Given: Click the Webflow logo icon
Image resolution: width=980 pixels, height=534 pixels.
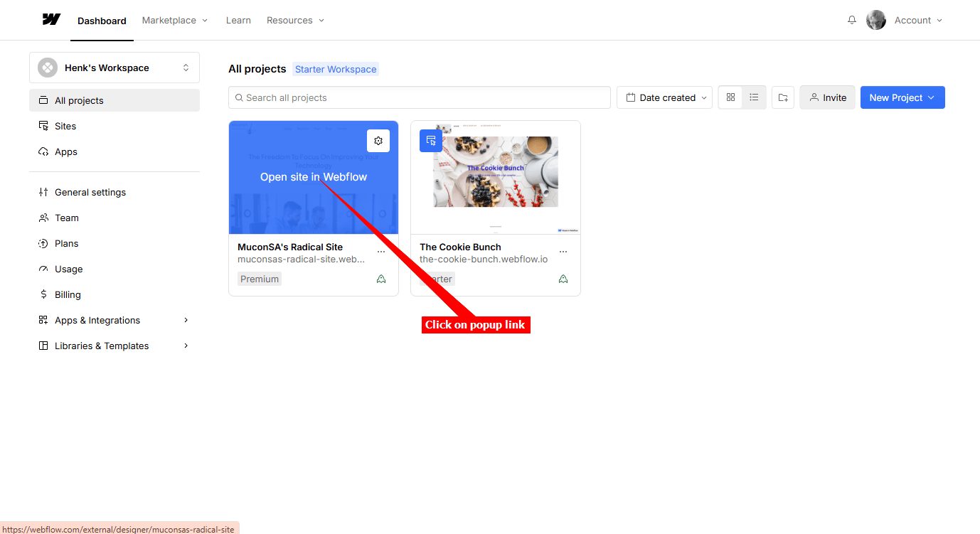Looking at the screenshot, I should tap(51, 20).
